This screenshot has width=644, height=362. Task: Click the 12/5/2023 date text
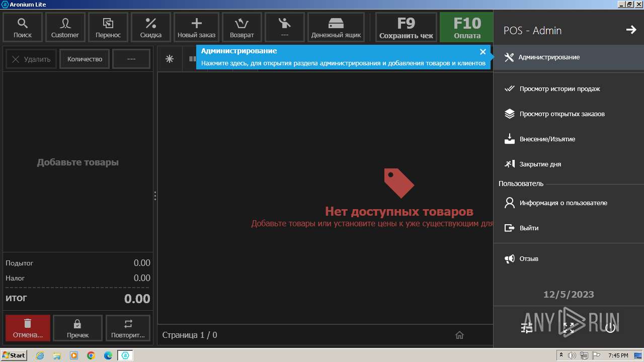(569, 295)
